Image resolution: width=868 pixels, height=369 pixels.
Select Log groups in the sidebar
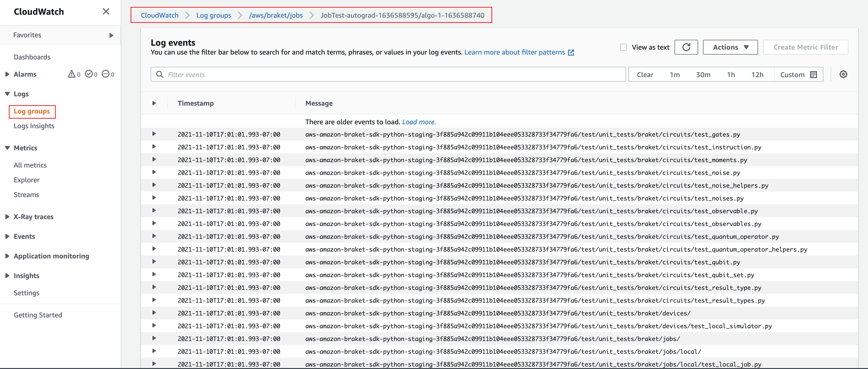click(x=32, y=111)
